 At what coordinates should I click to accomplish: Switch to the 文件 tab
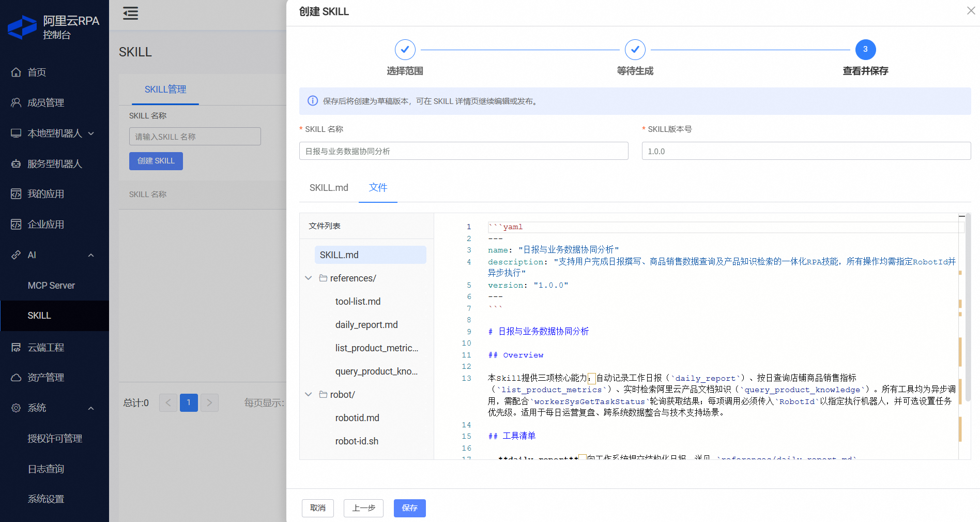tap(378, 188)
